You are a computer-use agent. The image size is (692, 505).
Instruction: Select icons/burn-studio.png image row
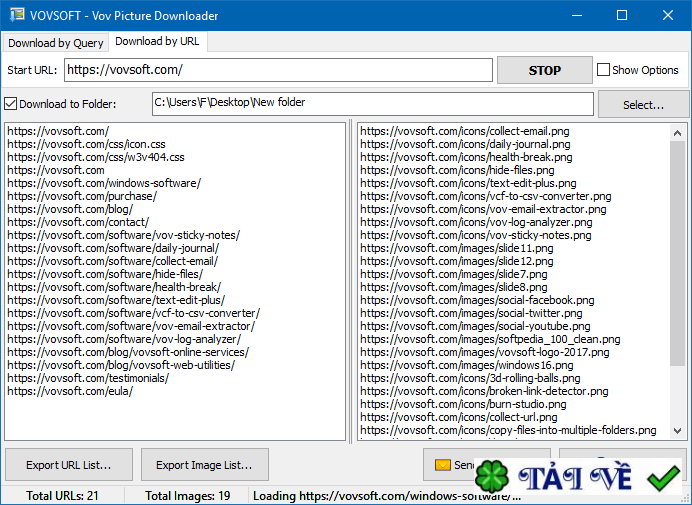[463, 404]
